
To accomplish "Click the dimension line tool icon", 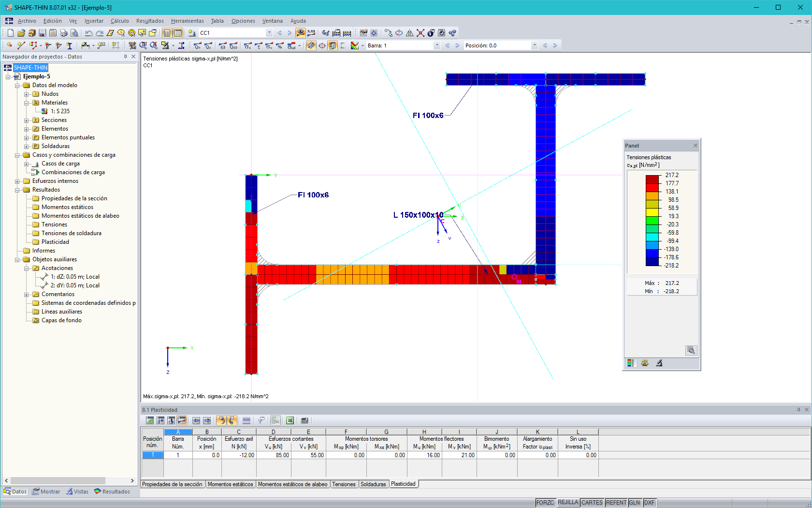I will pyautogui.click(x=86, y=45).
